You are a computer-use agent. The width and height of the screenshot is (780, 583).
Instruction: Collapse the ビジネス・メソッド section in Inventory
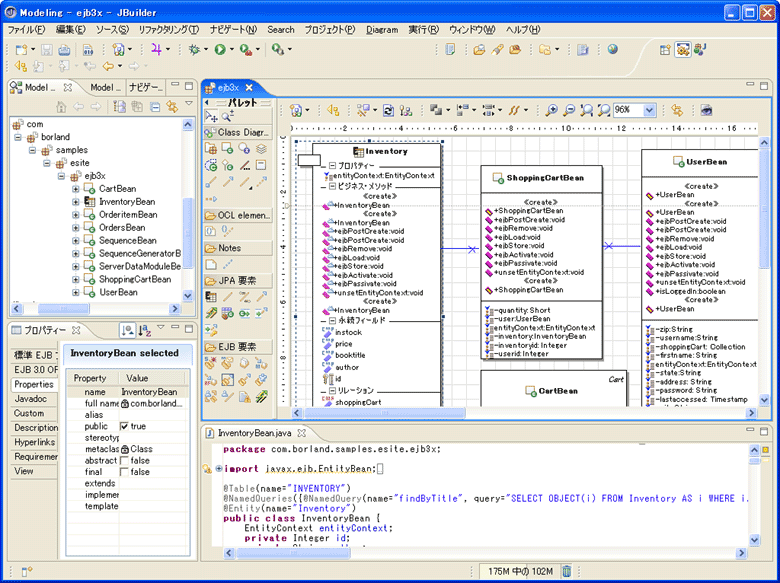point(332,187)
